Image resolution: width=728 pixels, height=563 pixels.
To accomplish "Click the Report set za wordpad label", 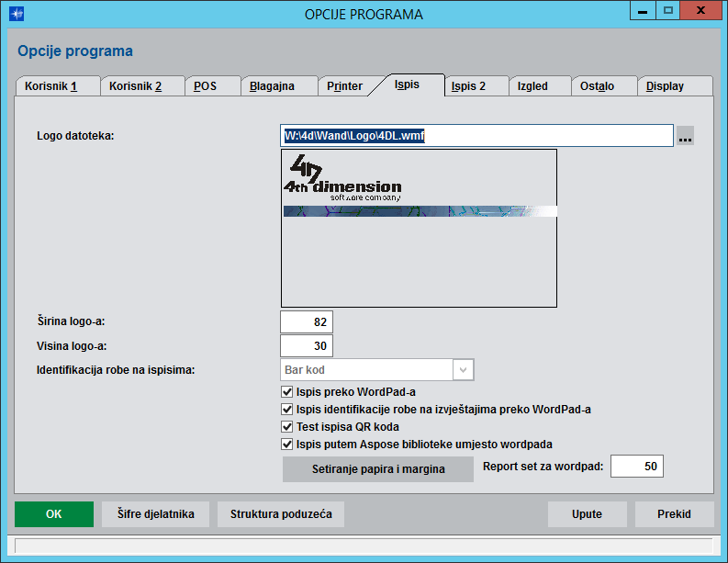I will pos(543,467).
